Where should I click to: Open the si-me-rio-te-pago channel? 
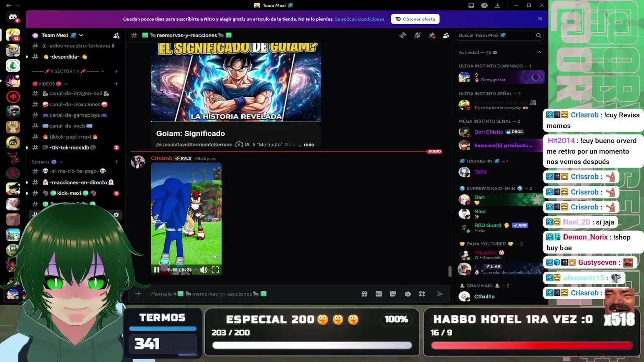tap(75, 171)
